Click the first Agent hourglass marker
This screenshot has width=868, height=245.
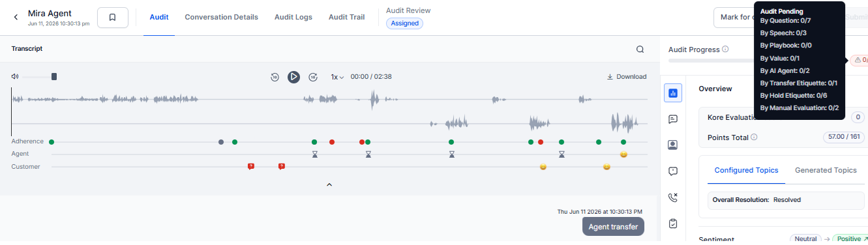point(314,154)
